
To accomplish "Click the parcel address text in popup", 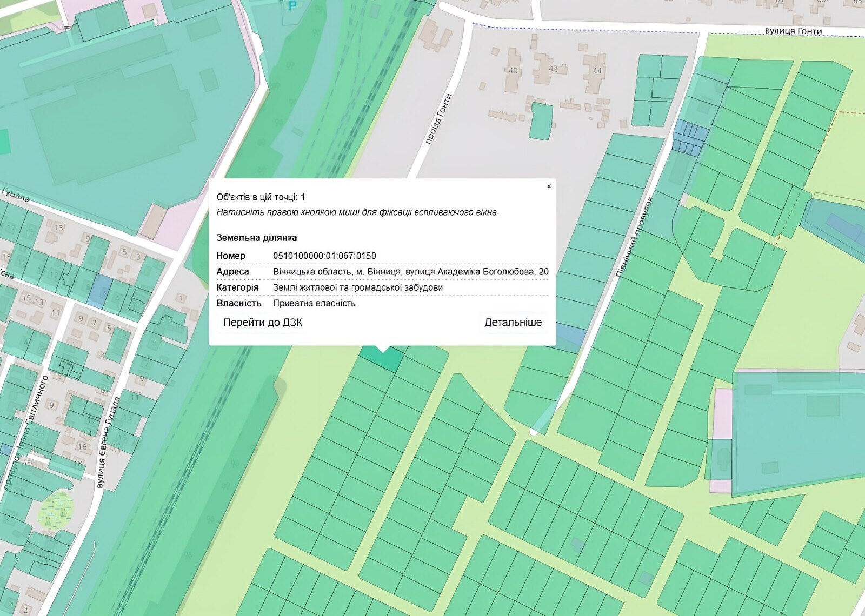I will pos(410,272).
